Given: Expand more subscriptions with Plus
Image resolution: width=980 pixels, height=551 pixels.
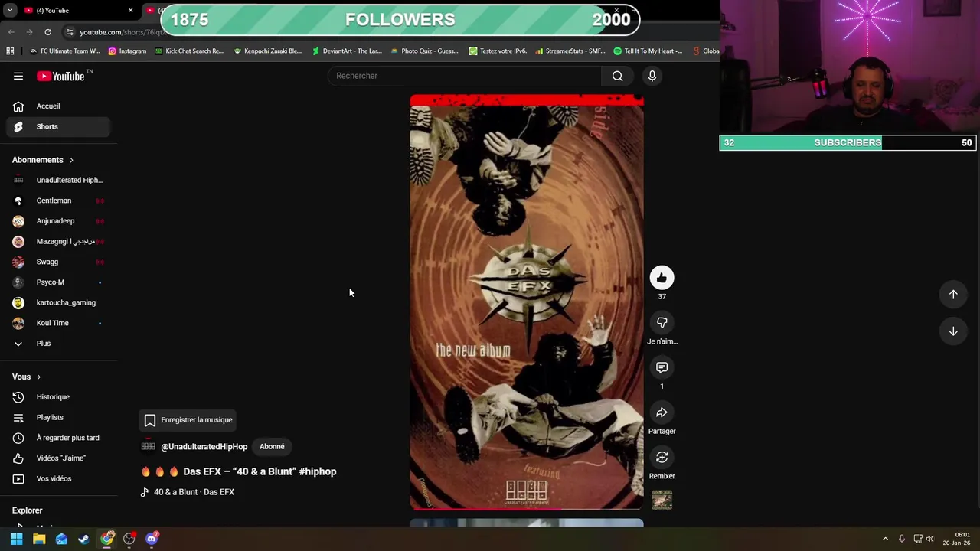Looking at the screenshot, I should point(58,344).
